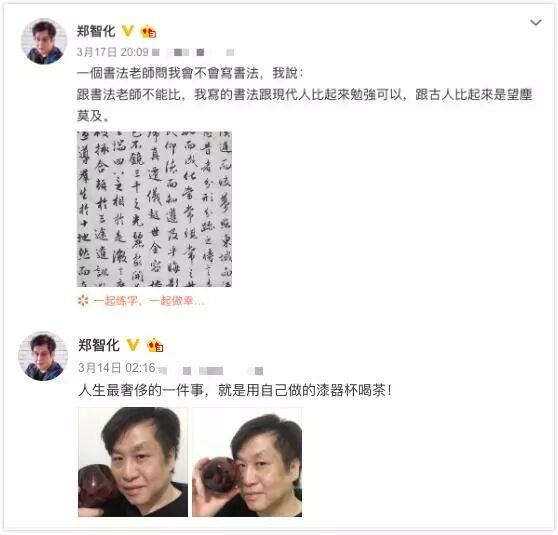Screen dimensions: 558x535
Task: Click the timestamp 3月17日 20:09
Action: 112,52
